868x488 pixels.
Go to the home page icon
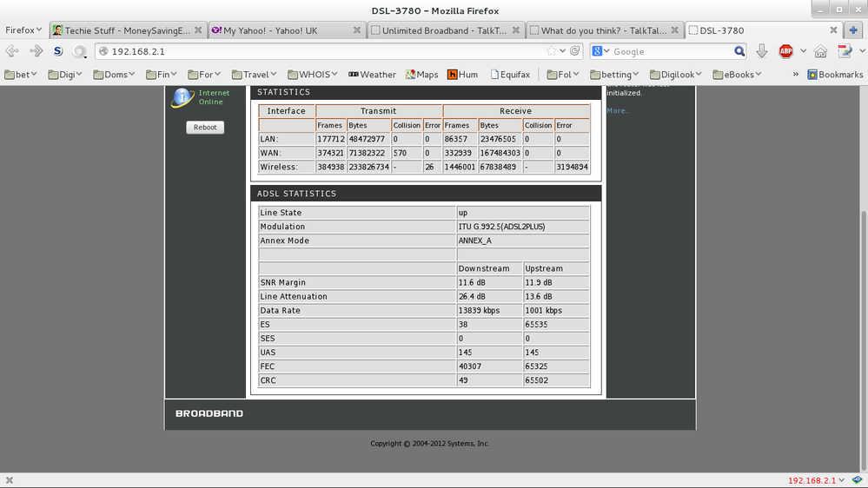click(x=820, y=51)
